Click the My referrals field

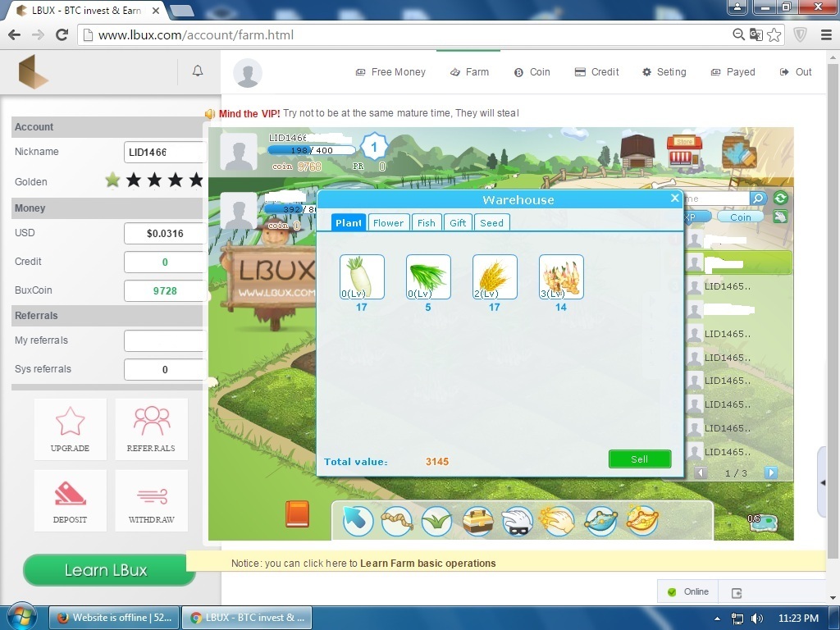(165, 340)
